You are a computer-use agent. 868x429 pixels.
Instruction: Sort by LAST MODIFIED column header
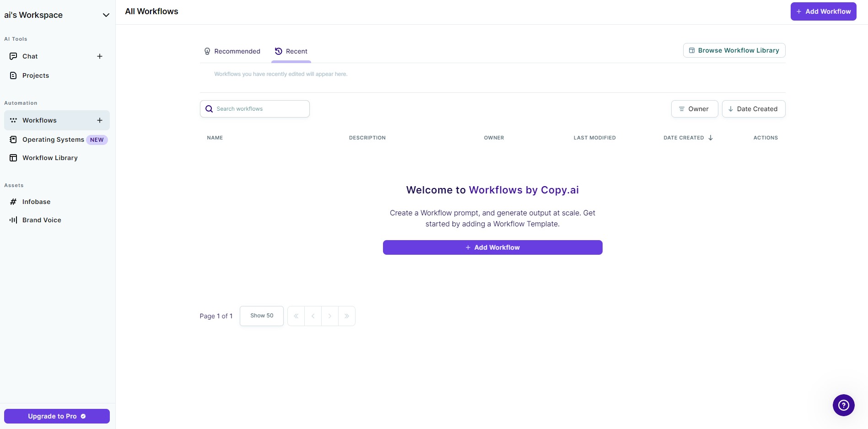pos(595,138)
